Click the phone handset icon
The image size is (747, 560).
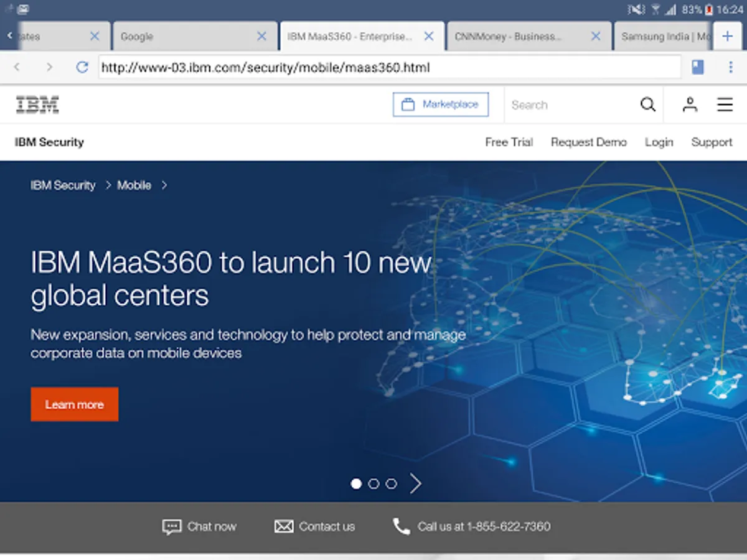(x=402, y=526)
